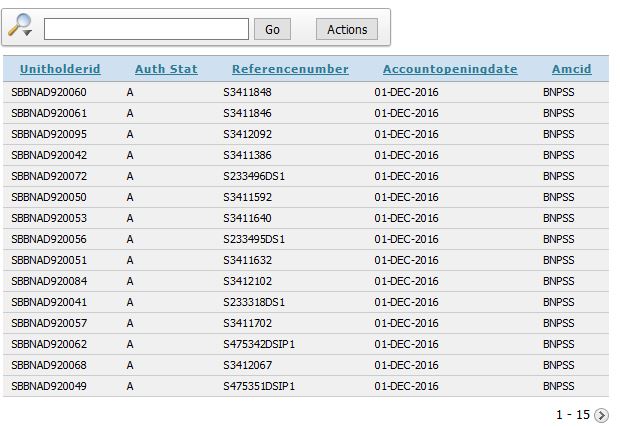This screenshot has height=427, width=620.
Task: Click reference number S475351DSIP1
Action: tap(259, 386)
